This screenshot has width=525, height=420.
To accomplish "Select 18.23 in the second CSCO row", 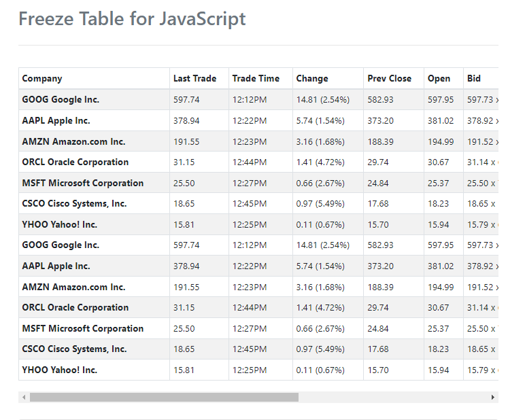I will coord(438,349).
